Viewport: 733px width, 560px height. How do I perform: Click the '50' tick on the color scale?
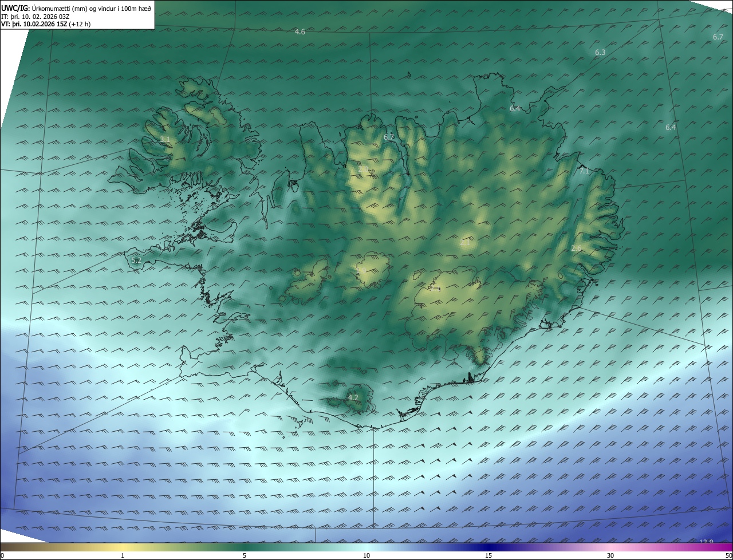point(728,555)
